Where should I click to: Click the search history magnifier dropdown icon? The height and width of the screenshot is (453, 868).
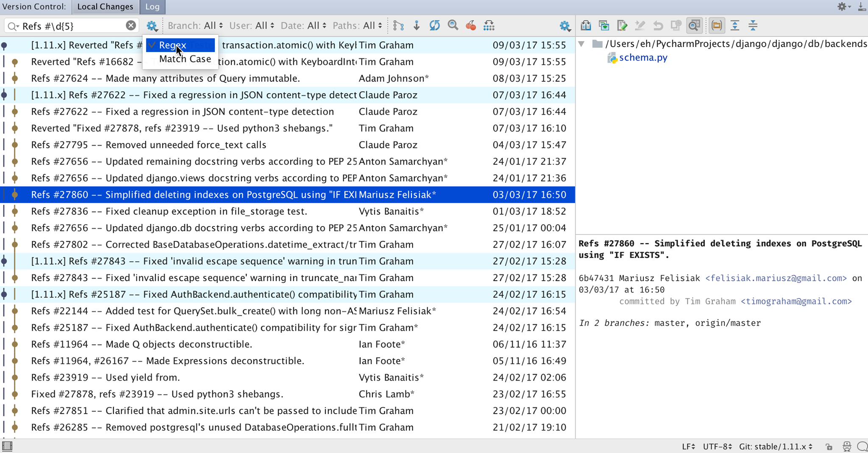[13, 26]
